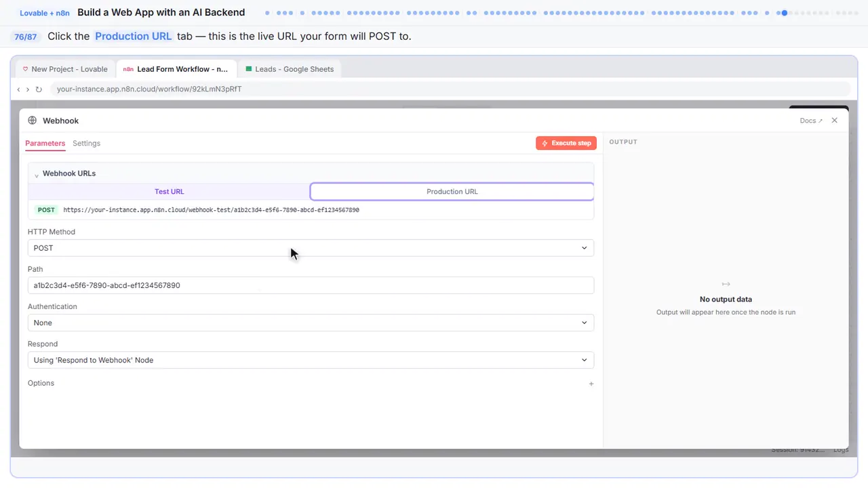Viewport: 868px width, 488px height.
Task: Click the browser address bar
Action: (451, 89)
